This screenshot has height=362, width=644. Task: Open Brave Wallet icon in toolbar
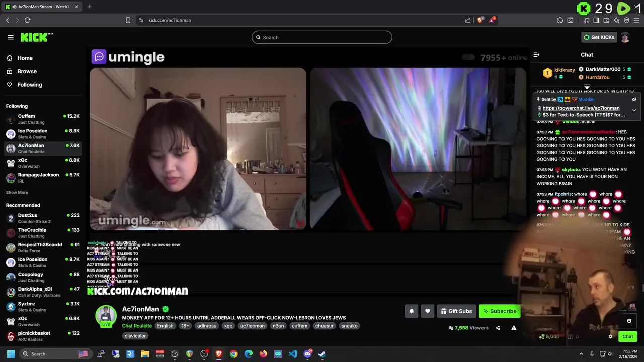click(606, 20)
